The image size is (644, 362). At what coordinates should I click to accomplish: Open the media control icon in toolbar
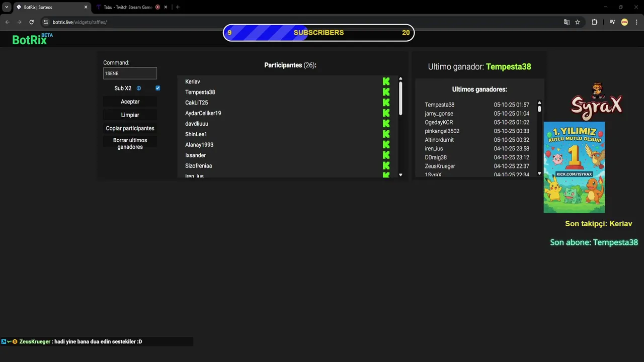pyautogui.click(x=612, y=22)
